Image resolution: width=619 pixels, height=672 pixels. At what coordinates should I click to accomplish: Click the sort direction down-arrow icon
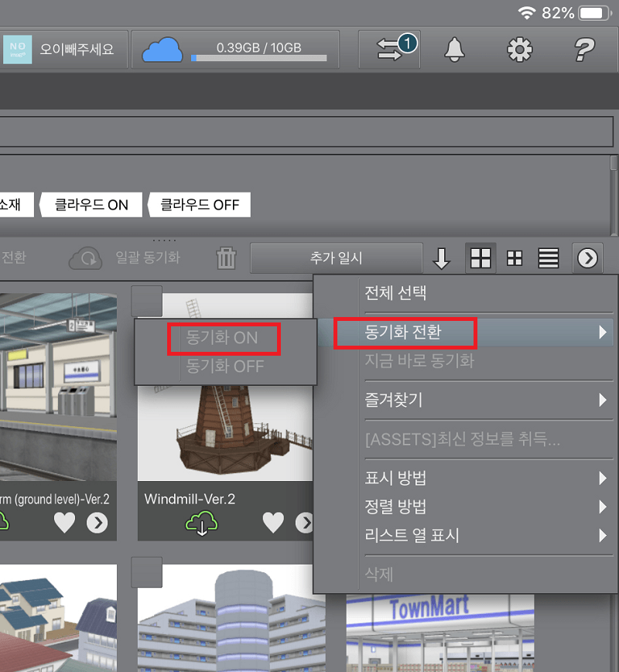pos(442,258)
